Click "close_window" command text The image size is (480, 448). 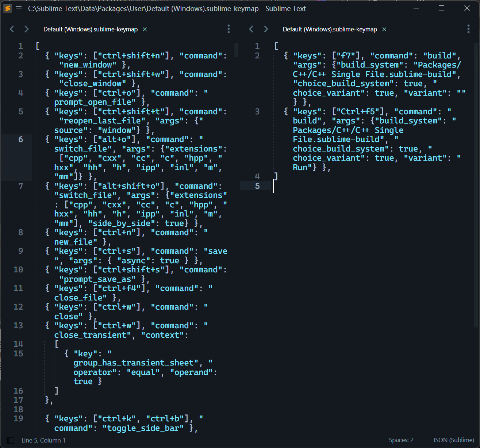pos(93,84)
